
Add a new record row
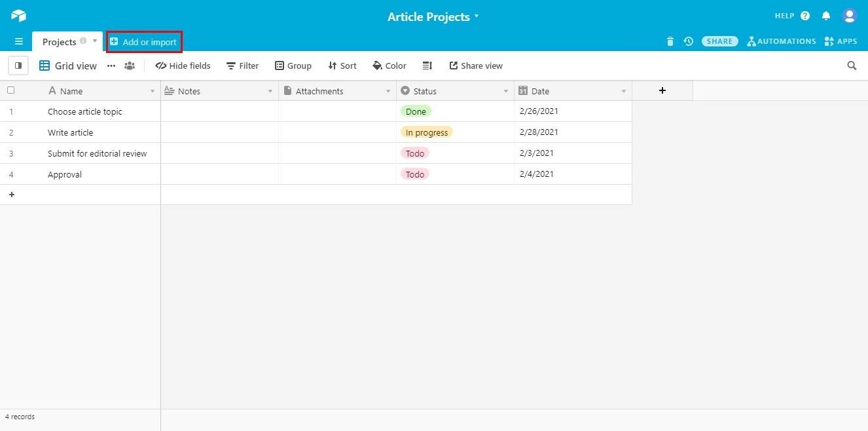[12, 195]
